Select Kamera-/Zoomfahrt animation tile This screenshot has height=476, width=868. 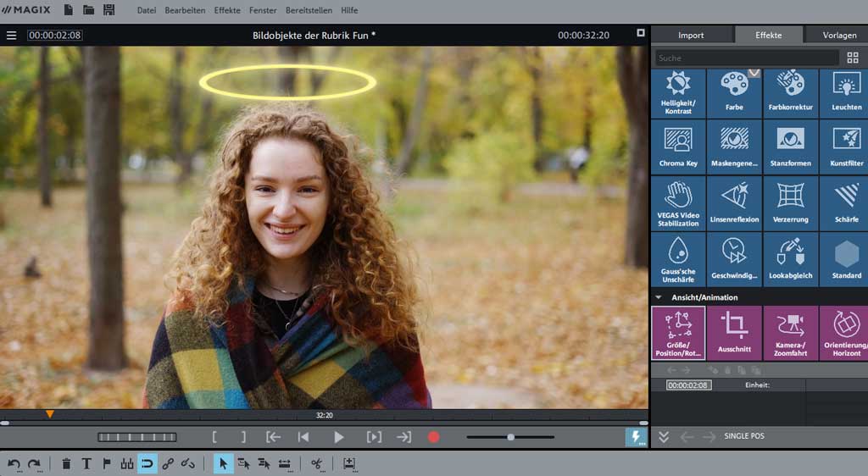pos(790,333)
